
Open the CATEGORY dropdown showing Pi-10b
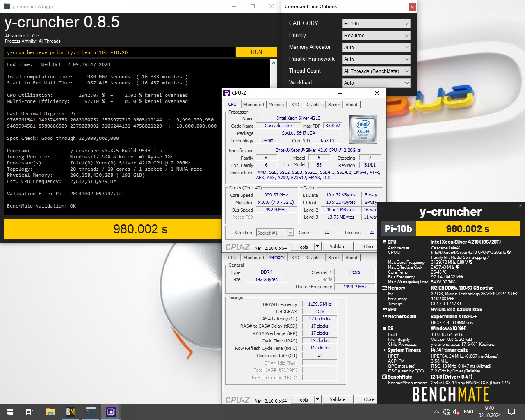(376, 23)
